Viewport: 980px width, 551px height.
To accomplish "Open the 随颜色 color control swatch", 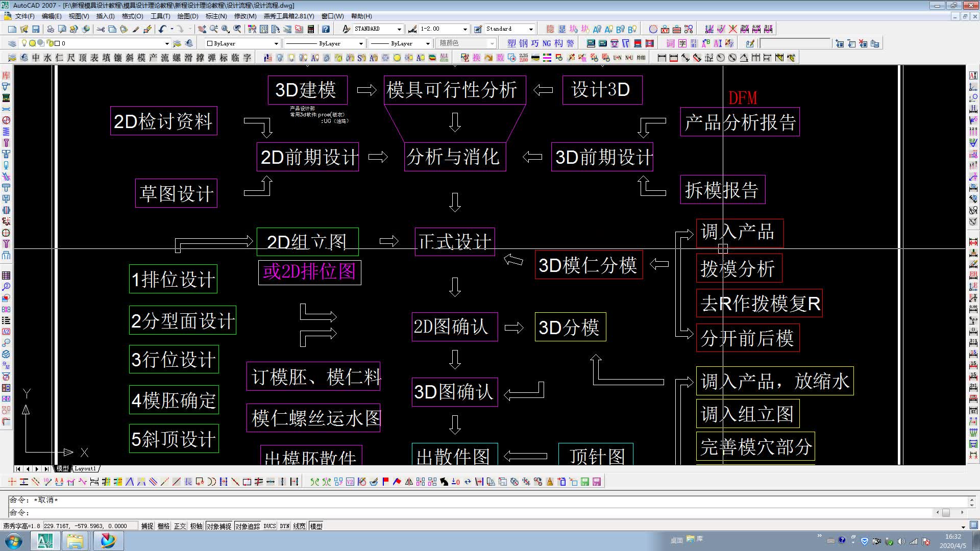I will (491, 43).
